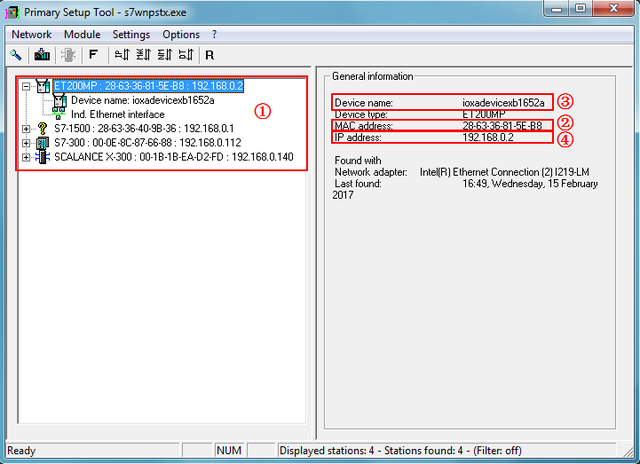Click the Primary Setup Tool title bar icon
The width and height of the screenshot is (640, 464).
point(12,12)
